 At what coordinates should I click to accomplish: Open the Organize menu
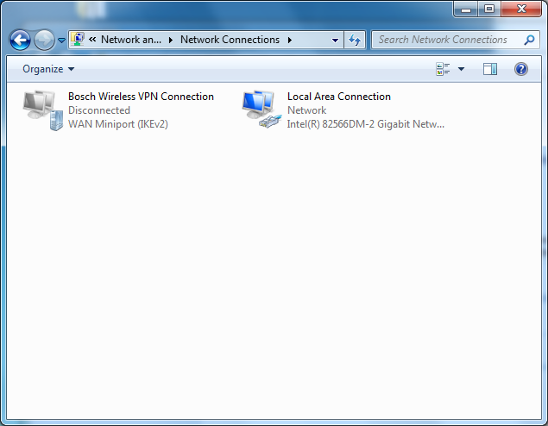tap(48, 69)
